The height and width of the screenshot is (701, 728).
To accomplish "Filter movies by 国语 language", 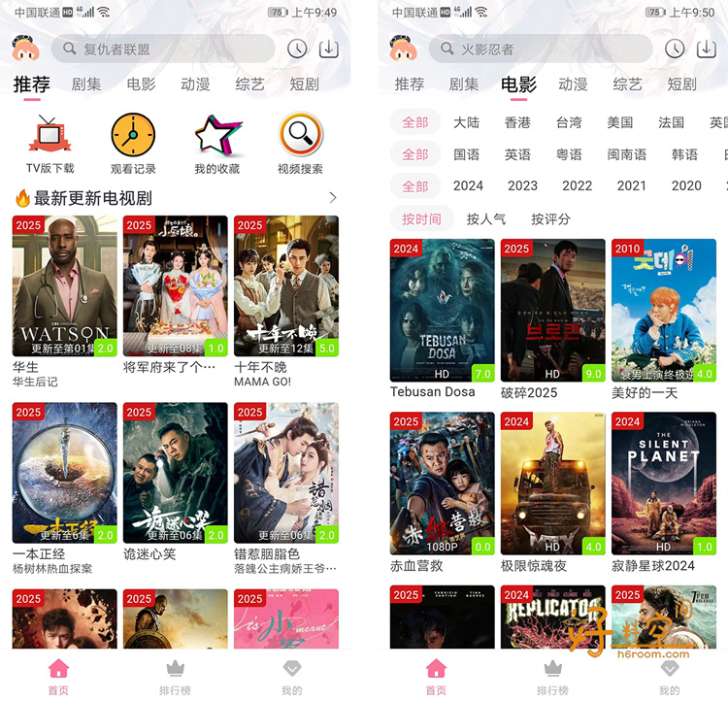I will (466, 154).
